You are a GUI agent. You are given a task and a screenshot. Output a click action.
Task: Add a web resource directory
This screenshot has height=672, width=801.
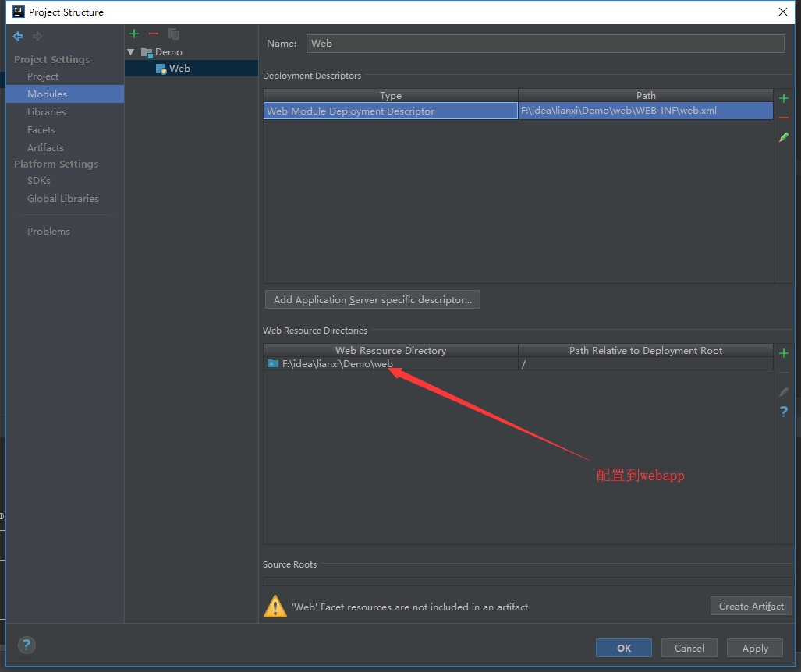(x=784, y=353)
